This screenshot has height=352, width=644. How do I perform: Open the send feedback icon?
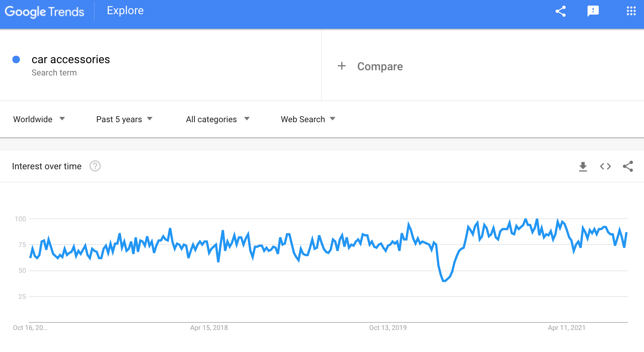[593, 11]
